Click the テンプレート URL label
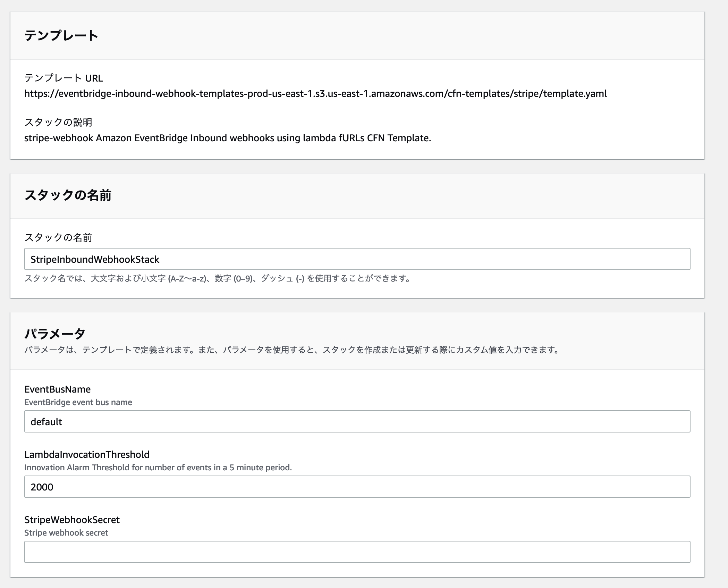728x588 pixels. (64, 78)
